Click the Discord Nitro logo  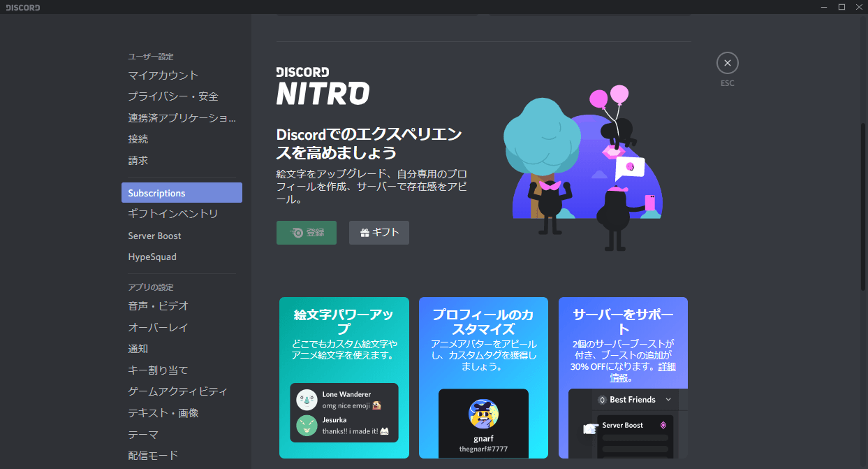[323, 86]
